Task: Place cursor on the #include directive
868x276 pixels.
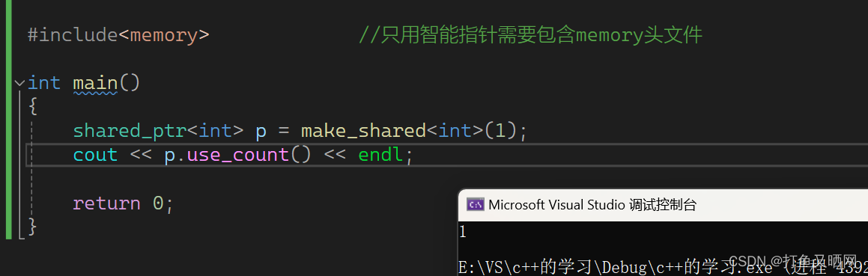Action: (x=73, y=35)
